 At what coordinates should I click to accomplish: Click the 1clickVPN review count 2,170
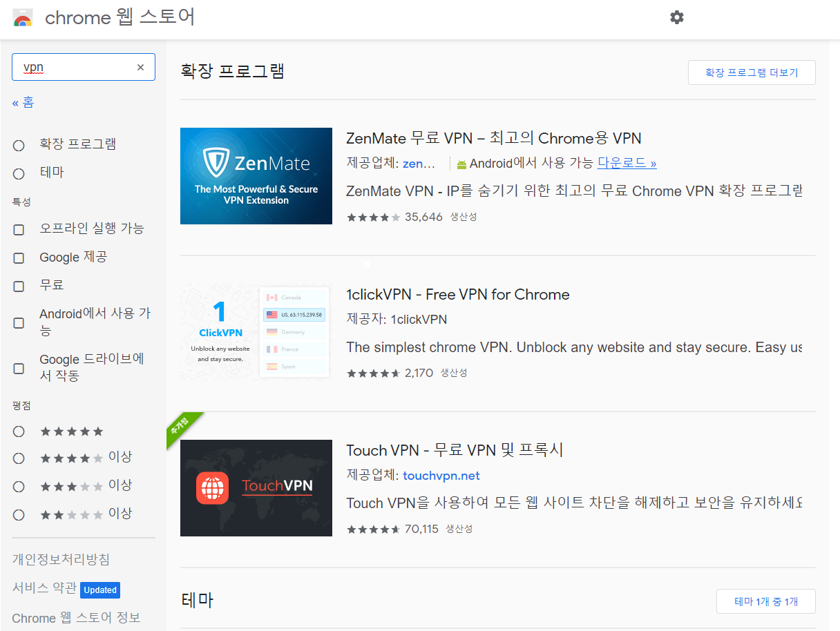pos(419,373)
